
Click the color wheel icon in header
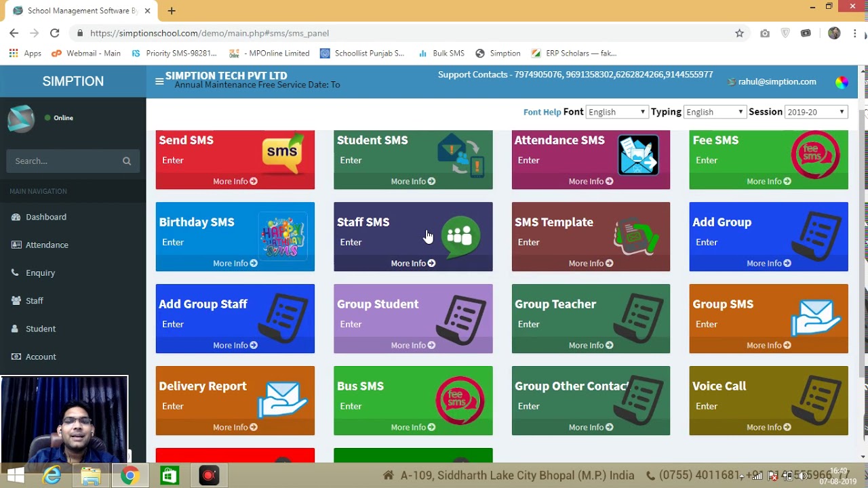[x=842, y=82]
